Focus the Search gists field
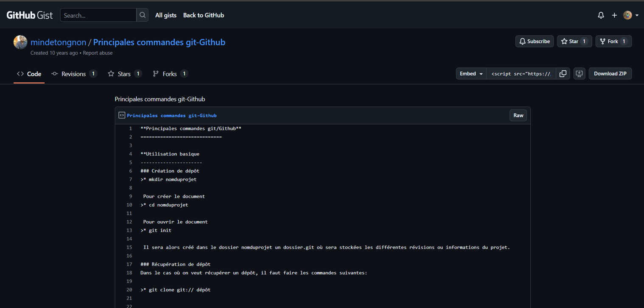Image resolution: width=644 pixels, height=308 pixels. click(x=98, y=15)
